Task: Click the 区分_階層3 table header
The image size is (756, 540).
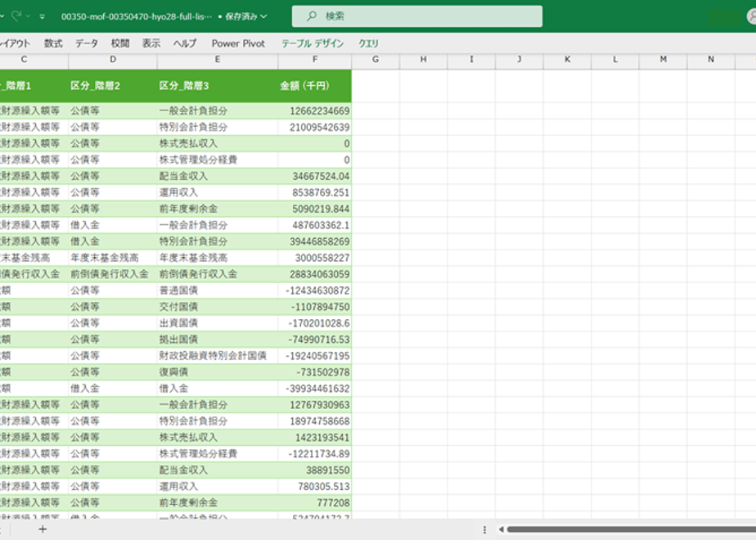Action: pos(218,86)
